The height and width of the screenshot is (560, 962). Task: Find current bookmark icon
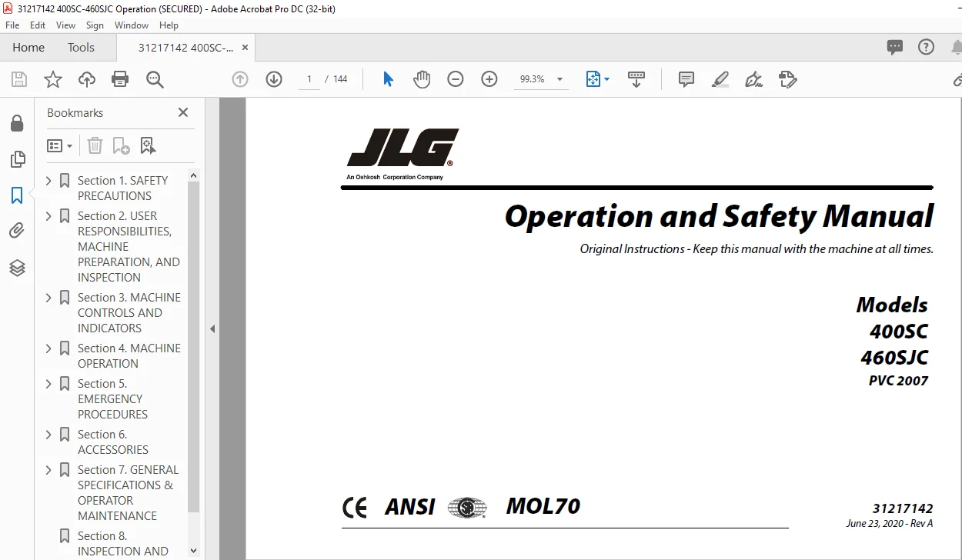148,145
